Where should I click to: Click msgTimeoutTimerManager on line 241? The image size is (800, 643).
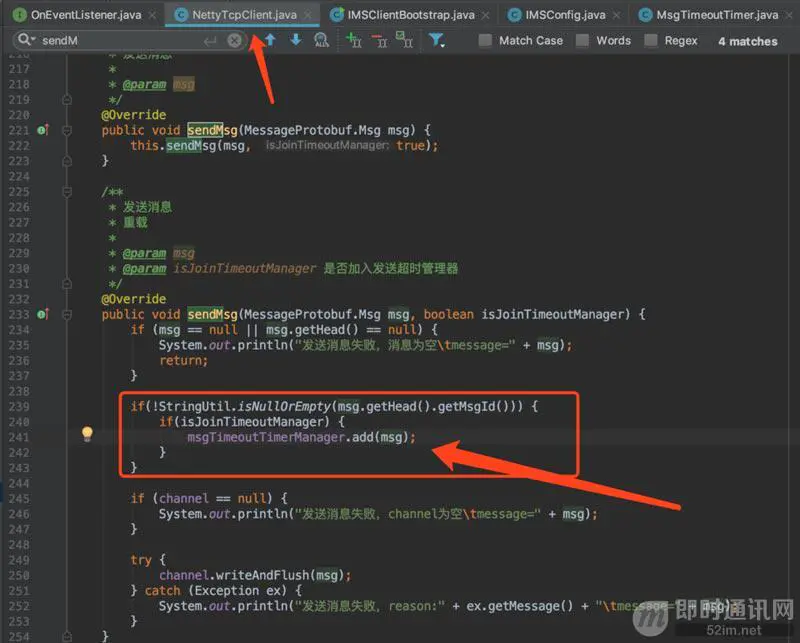(266, 437)
